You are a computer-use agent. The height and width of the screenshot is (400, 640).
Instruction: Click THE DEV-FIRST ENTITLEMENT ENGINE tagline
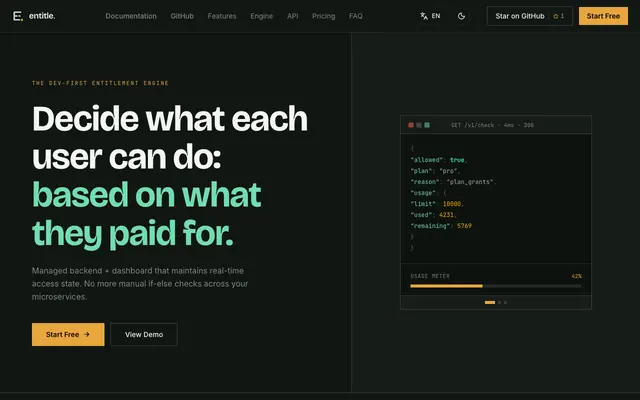[100, 83]
